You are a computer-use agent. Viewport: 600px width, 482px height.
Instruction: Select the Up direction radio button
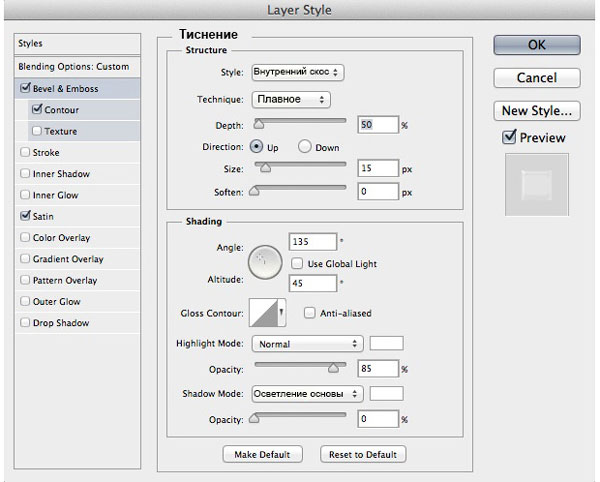coord(256,147)
